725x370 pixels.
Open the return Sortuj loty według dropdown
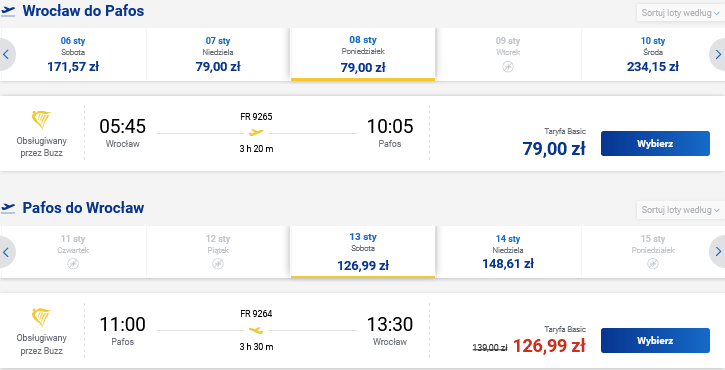tap(680, 210)
